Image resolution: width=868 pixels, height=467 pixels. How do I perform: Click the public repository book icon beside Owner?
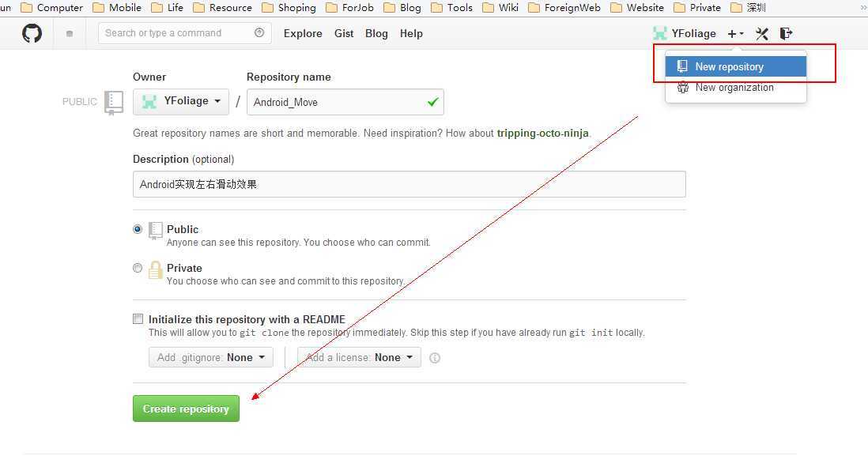point(114,103)
